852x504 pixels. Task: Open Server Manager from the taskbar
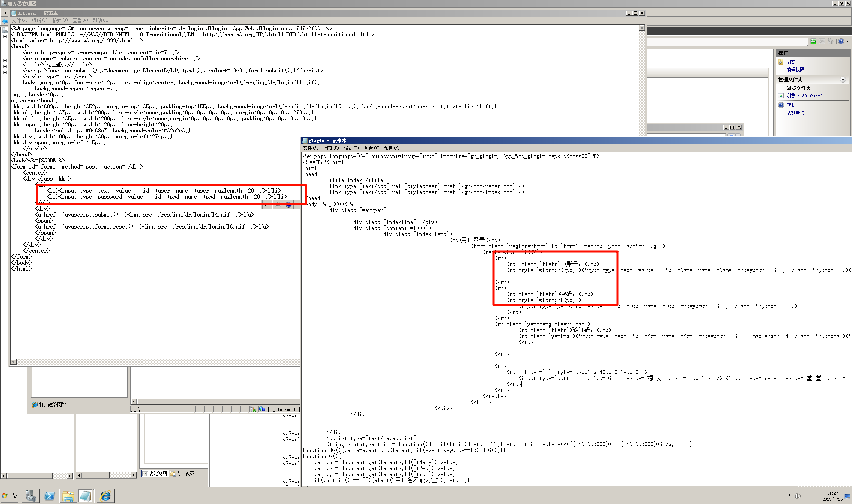tap(31, 496)
